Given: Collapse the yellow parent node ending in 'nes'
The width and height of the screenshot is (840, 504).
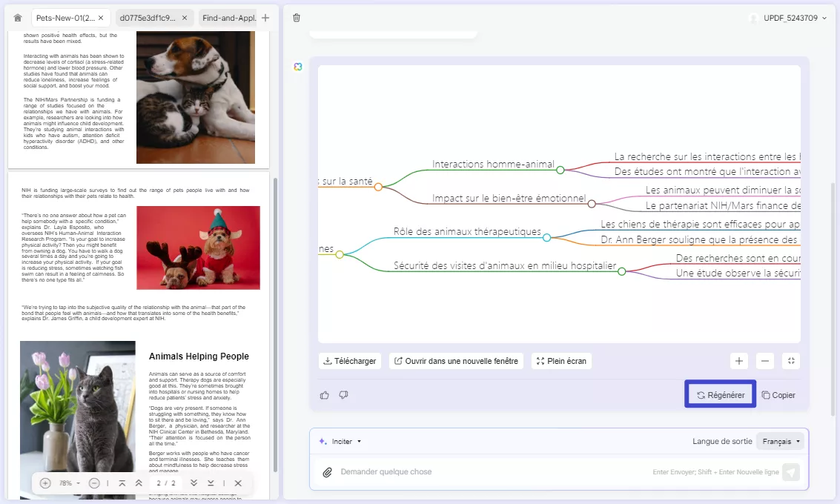Looking at the screenshot, I should [x=340, y=254].
